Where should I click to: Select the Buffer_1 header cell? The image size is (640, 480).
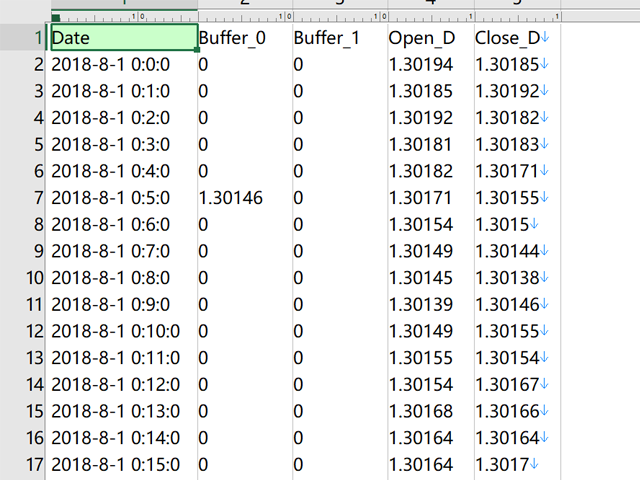click(x=339, y=38)
